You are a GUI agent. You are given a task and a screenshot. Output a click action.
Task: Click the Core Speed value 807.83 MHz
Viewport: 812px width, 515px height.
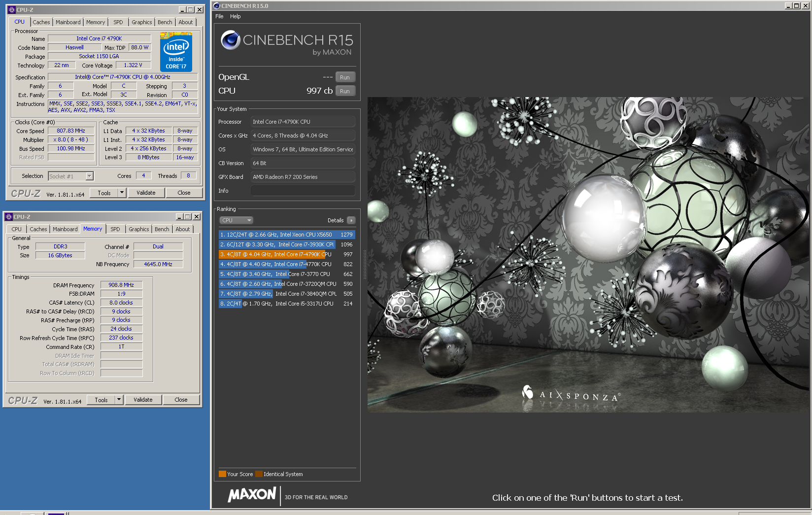click(x=71, y=131)
